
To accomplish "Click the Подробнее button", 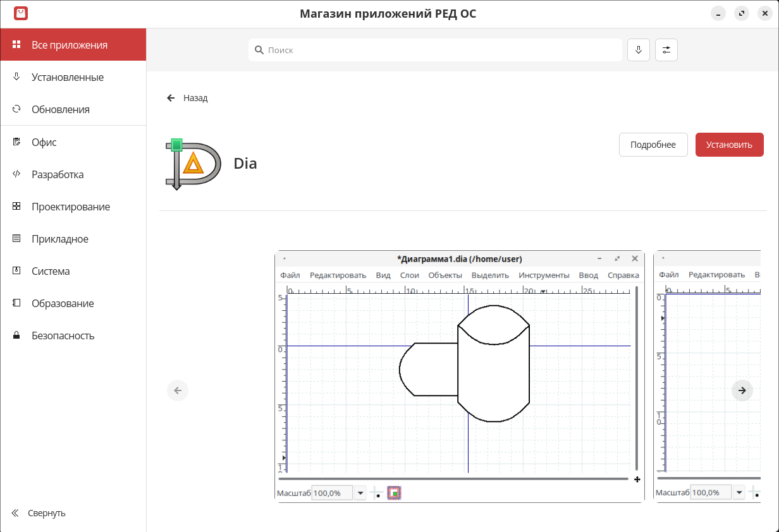I will tap(653, 145).
